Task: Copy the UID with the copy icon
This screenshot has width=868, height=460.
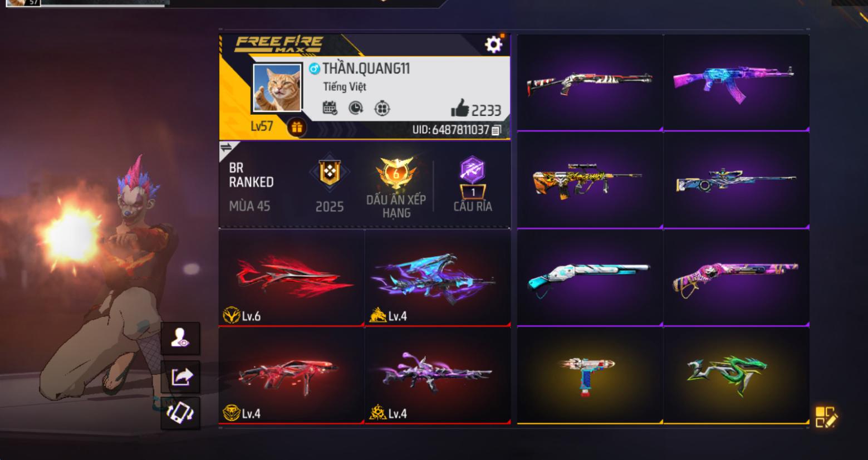Action: 496,130
